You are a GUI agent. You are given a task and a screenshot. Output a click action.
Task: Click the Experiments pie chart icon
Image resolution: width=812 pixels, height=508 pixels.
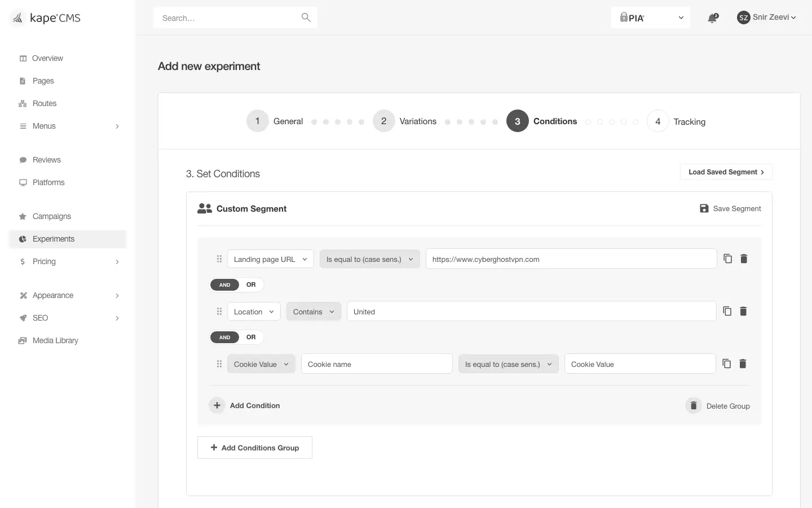coord(23,239)
